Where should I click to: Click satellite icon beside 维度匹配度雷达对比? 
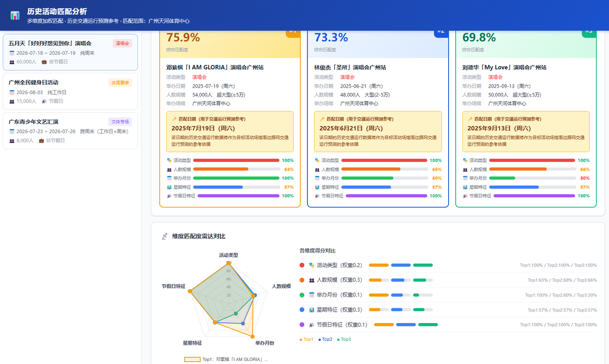pos(164,236)
